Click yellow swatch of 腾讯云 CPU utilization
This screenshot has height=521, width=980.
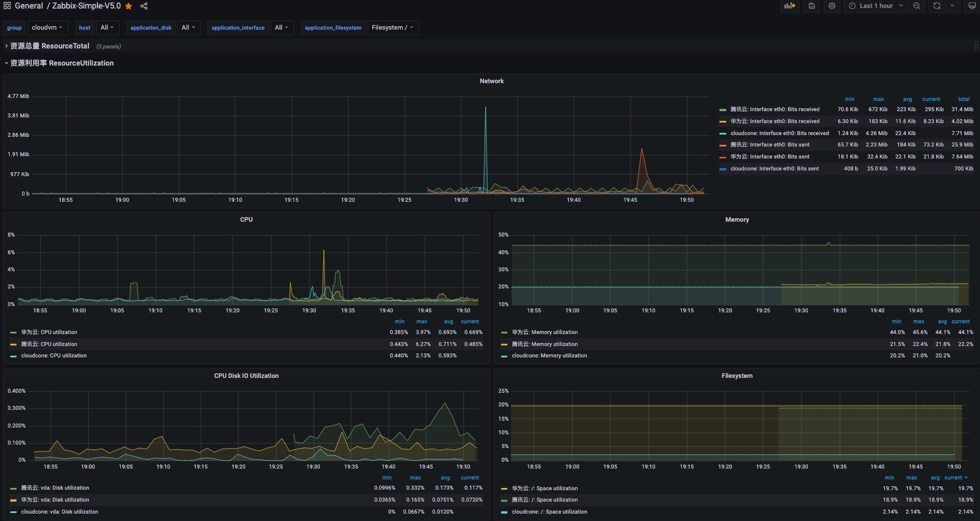(x=14, y=344)
